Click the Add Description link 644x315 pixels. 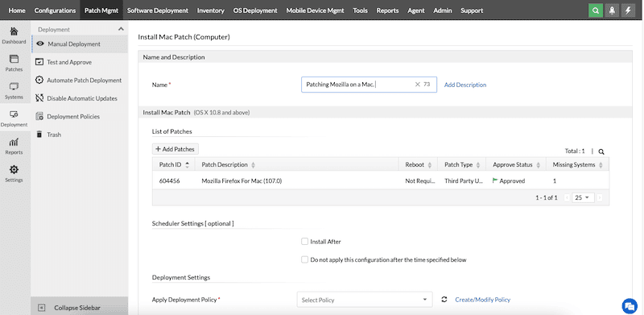pos(465,85)
